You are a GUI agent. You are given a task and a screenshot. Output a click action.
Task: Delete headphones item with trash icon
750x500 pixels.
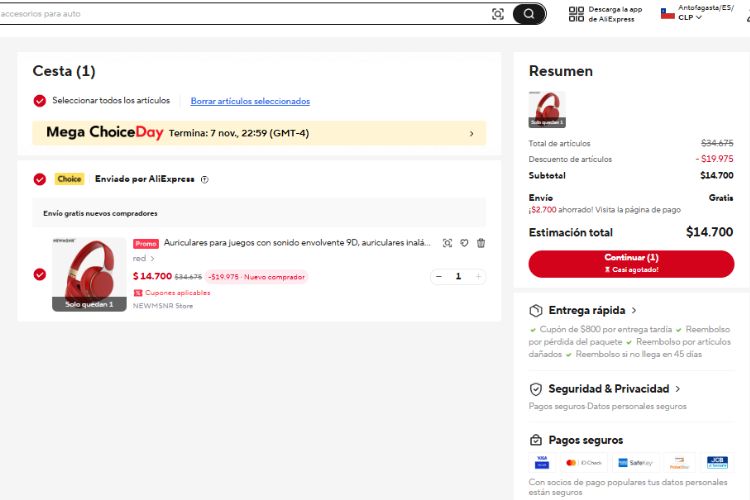coord(481,243)
